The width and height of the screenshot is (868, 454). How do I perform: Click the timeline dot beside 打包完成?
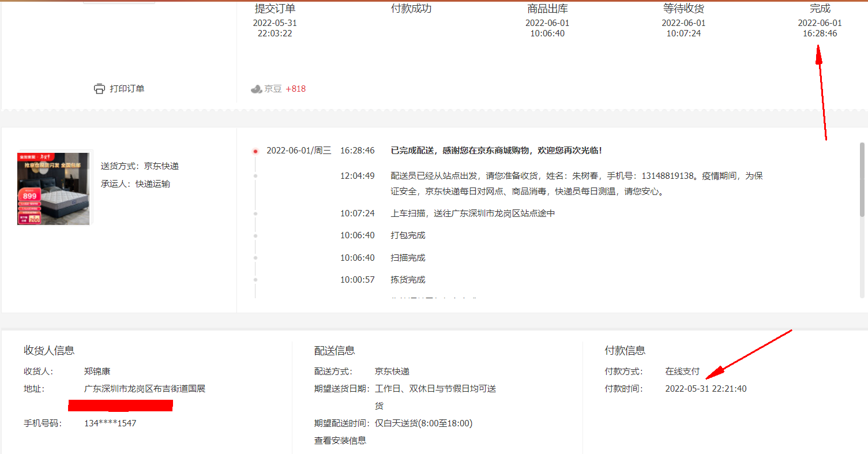tap(255, 236)
